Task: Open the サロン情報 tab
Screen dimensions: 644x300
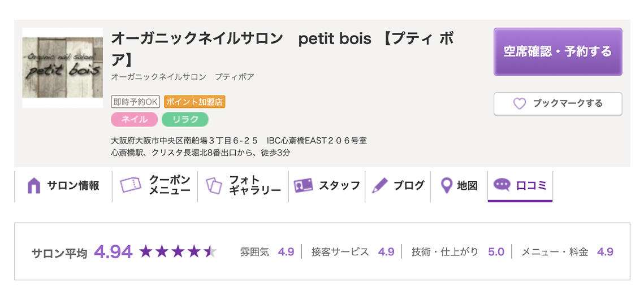Action: pyautogui.click(x=63, y=186)
